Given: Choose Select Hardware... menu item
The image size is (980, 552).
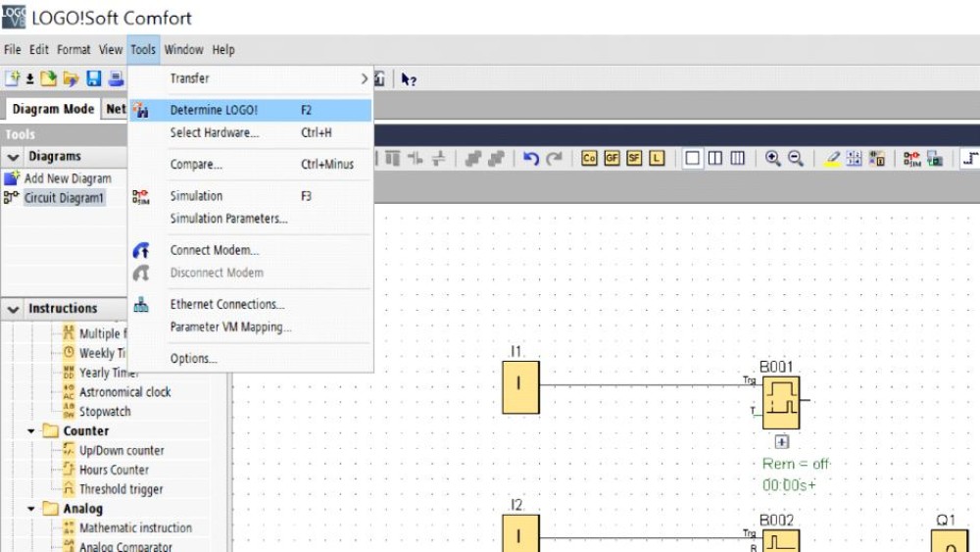Looking at the screenshot, I should 251,132.
